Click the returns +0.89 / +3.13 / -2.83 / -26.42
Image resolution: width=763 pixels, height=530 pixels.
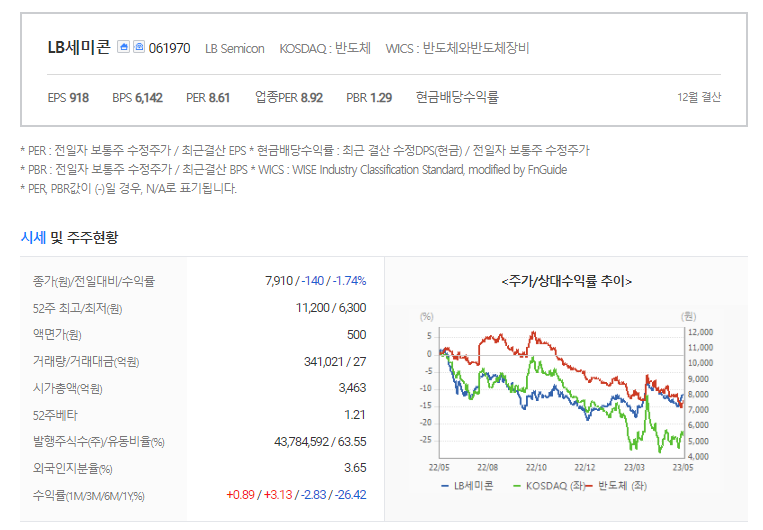[296, 495]
